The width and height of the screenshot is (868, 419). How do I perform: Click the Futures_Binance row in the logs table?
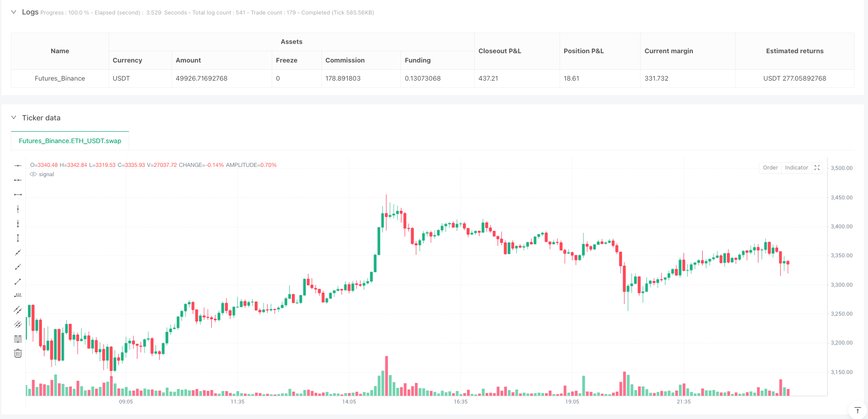point(59,78)
